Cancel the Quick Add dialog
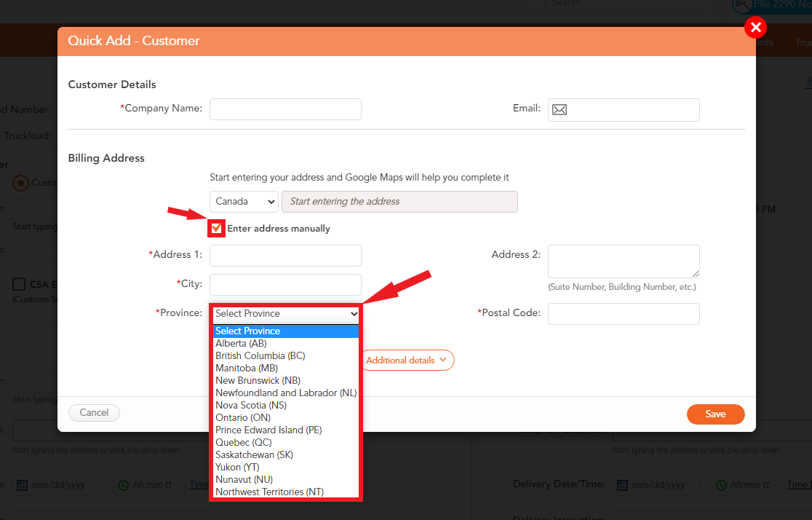 click(94, 412)
